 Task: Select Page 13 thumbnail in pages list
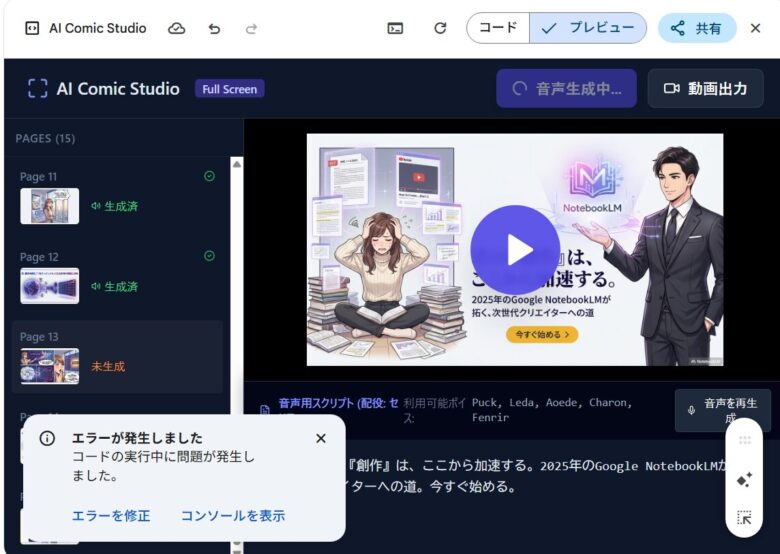coord(50,366)
